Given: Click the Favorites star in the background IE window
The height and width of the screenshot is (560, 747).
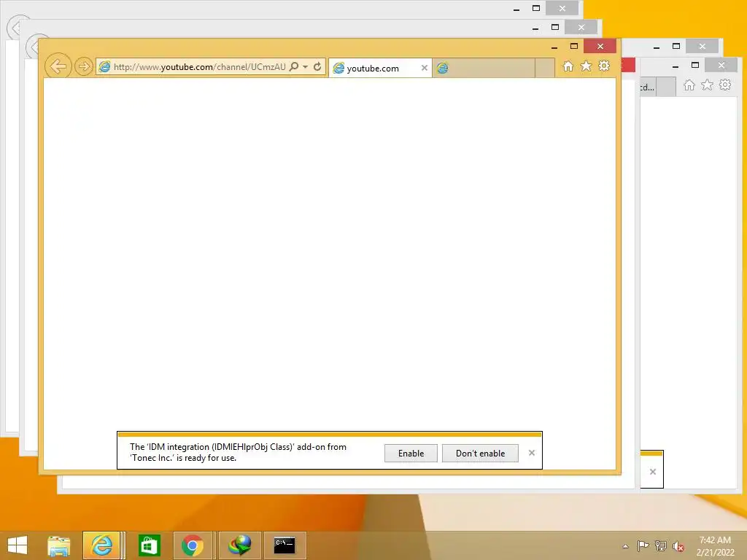Looking at the screenshot, I should pyautogui.click(x=707, y=85).
